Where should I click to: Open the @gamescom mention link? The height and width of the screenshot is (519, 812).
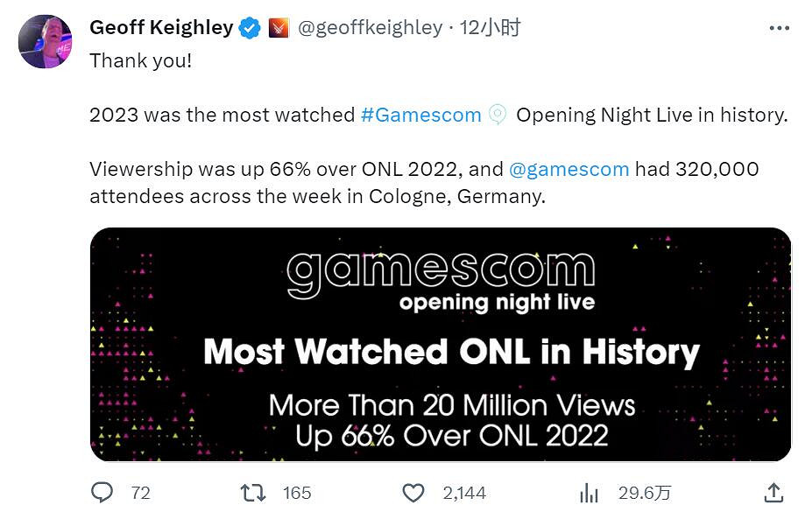568,169
